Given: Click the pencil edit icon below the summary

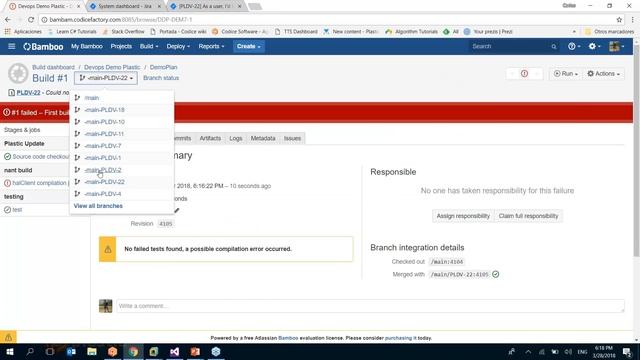Looking at the screenshot, I should point(177,211).
